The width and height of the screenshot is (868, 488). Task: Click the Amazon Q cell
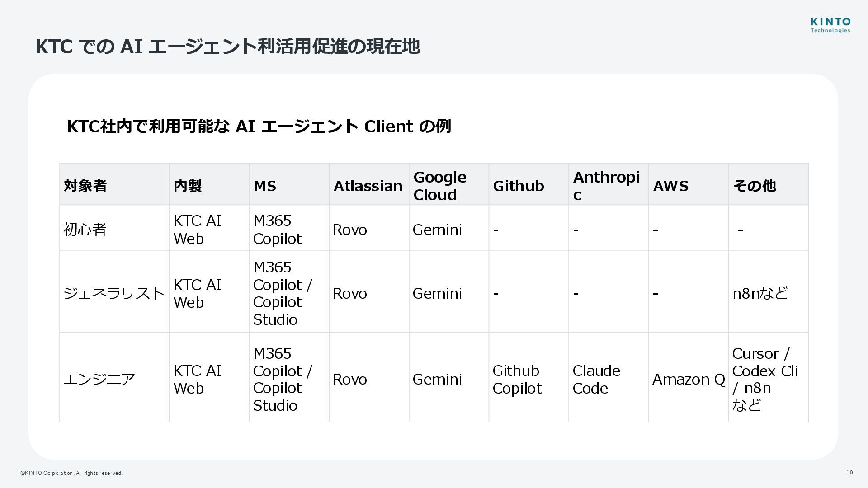tap(688, 379)
